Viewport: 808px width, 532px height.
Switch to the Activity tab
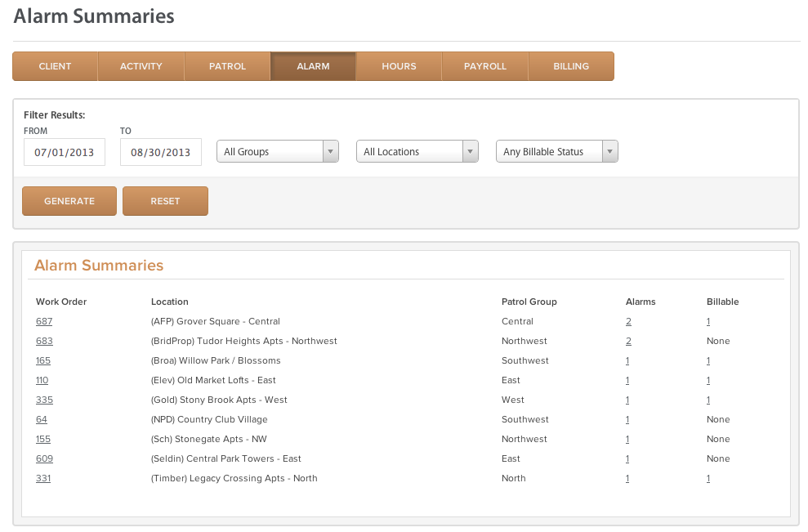[141, 66]
